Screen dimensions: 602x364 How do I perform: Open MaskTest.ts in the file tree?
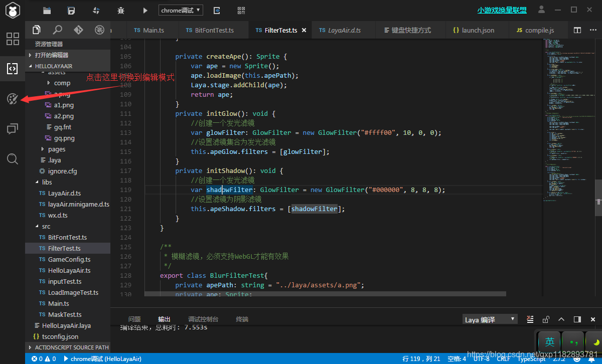65,314
